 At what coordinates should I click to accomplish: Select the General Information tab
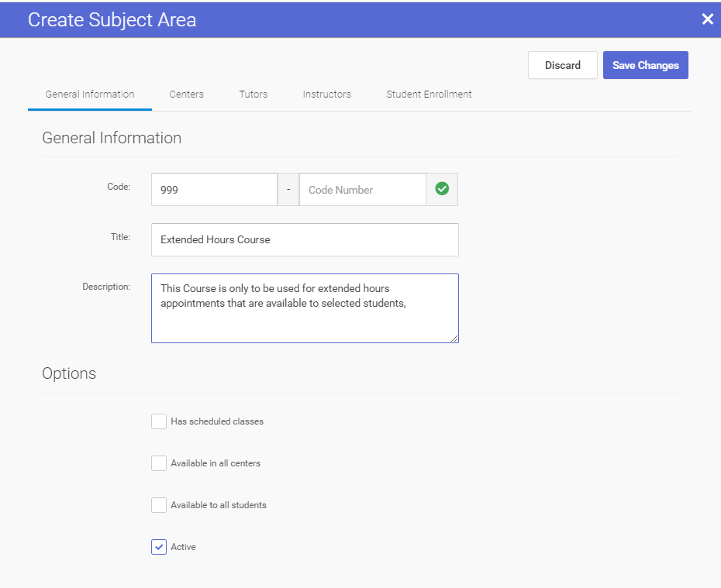[x=90, y=95]
